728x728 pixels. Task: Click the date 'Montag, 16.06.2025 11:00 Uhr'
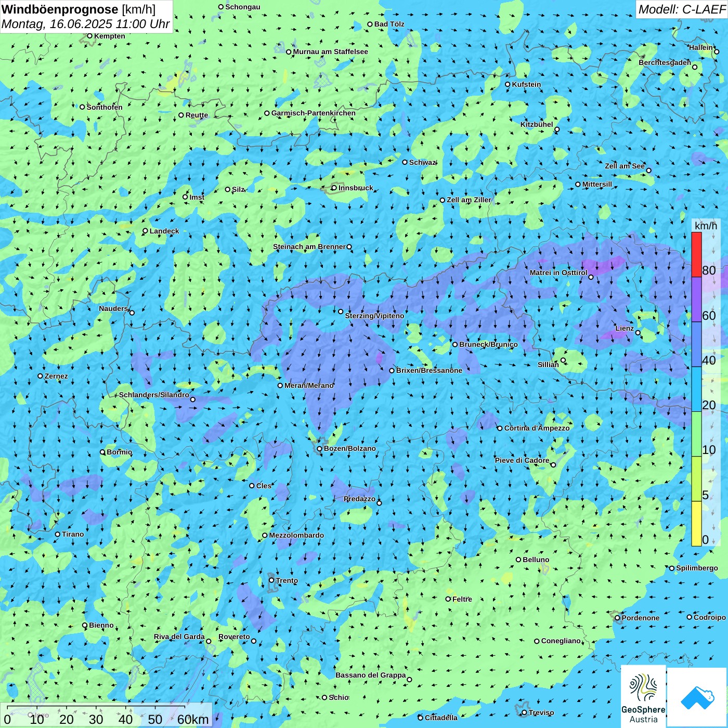point(86,24)
